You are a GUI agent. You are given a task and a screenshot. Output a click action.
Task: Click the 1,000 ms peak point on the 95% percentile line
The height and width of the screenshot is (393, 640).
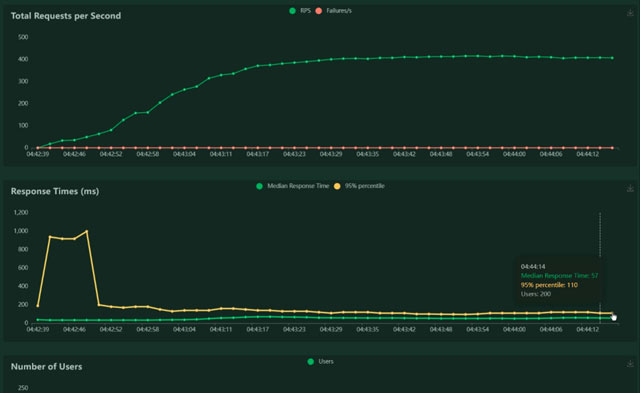click(87, 231)
